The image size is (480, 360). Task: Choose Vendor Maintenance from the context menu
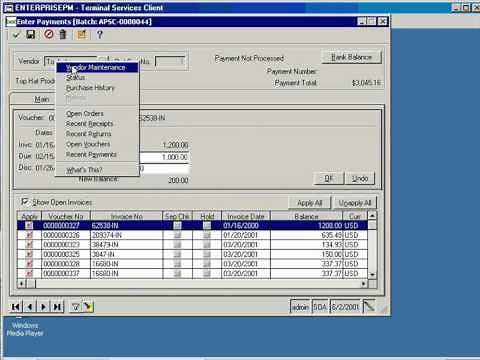point(97,68)
